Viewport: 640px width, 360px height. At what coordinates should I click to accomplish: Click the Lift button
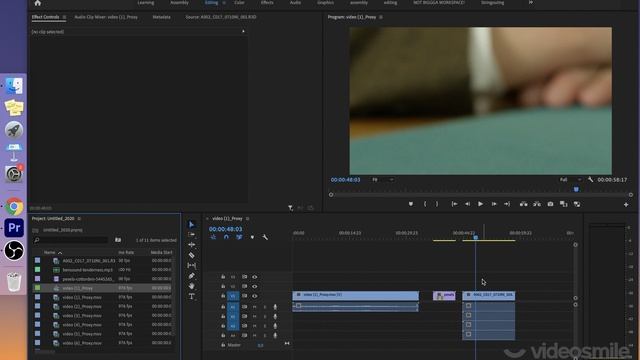[523, 204]
